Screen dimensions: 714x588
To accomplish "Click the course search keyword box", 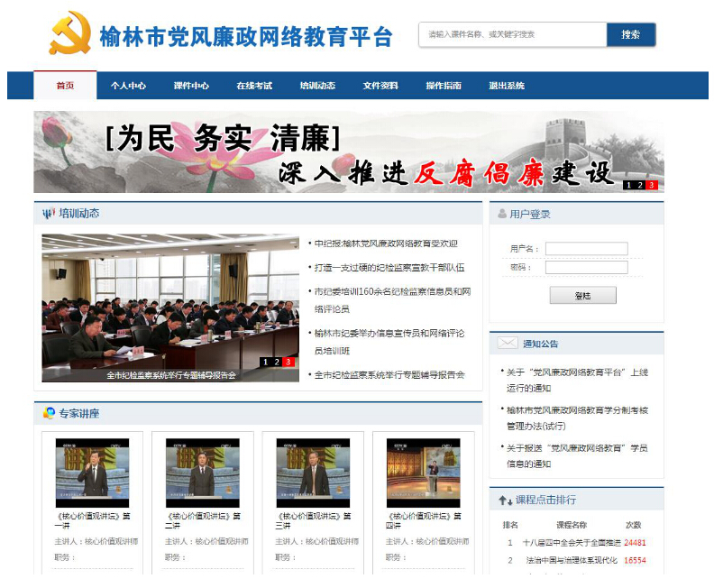I will [x=512, y=34].
